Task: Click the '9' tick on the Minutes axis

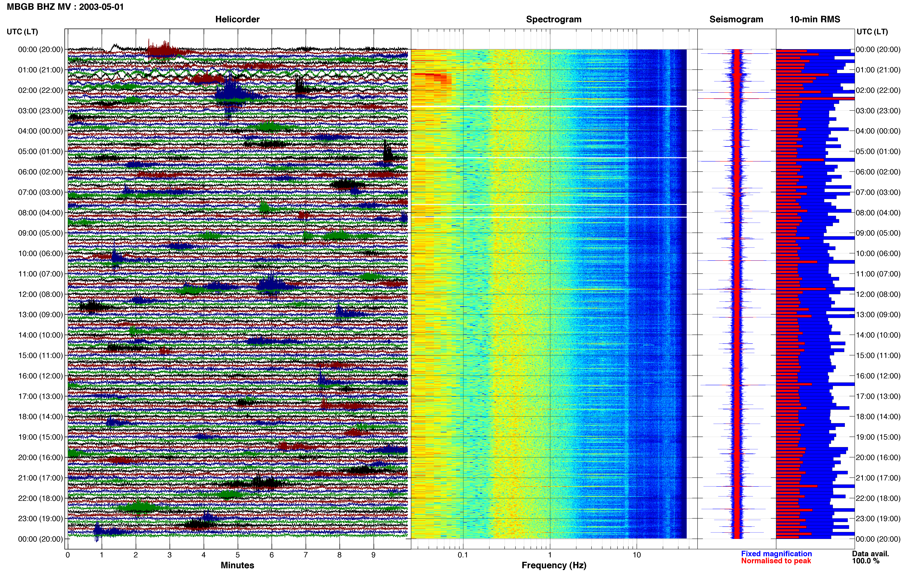Action: tap(374, 555)
